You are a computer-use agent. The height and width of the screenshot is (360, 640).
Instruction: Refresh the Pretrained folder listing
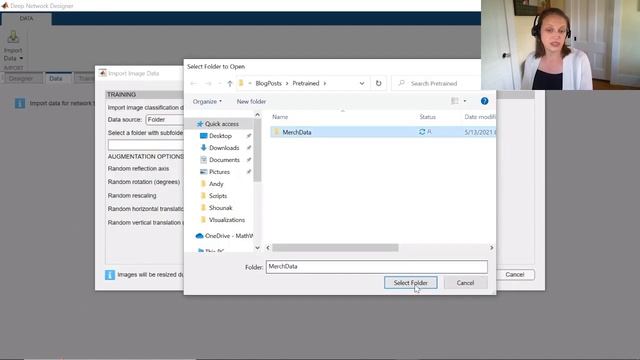[378, 83]
